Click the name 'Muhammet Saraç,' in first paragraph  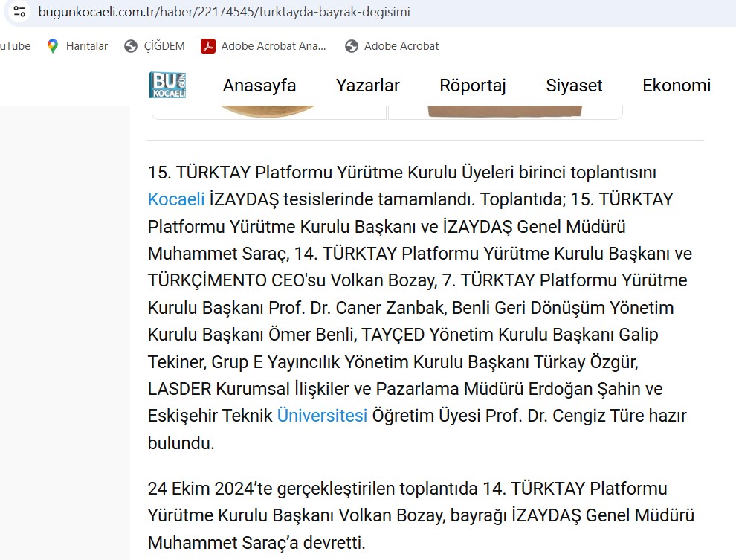219,254
